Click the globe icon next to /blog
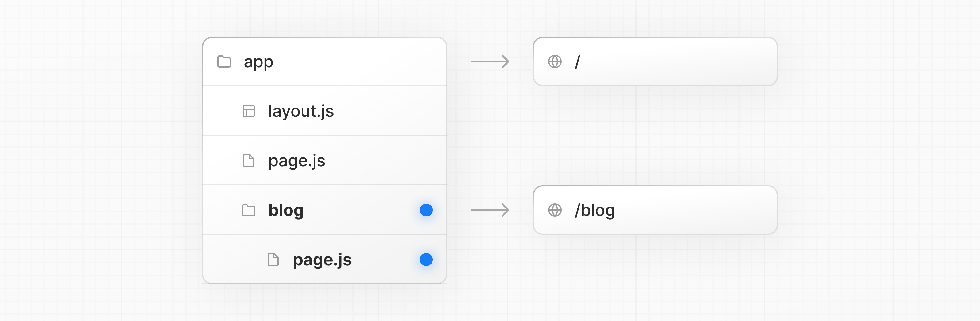The width and height of the screenshot is (980, 321). pyautogui.click(x=555, y=210)
